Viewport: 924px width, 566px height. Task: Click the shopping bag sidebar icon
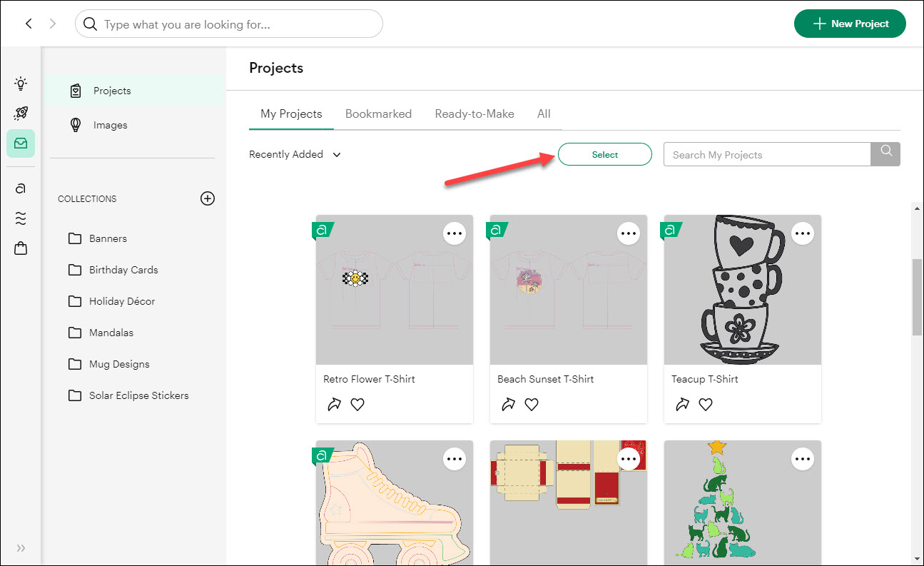pyautogui.click(x=21, y=248)
